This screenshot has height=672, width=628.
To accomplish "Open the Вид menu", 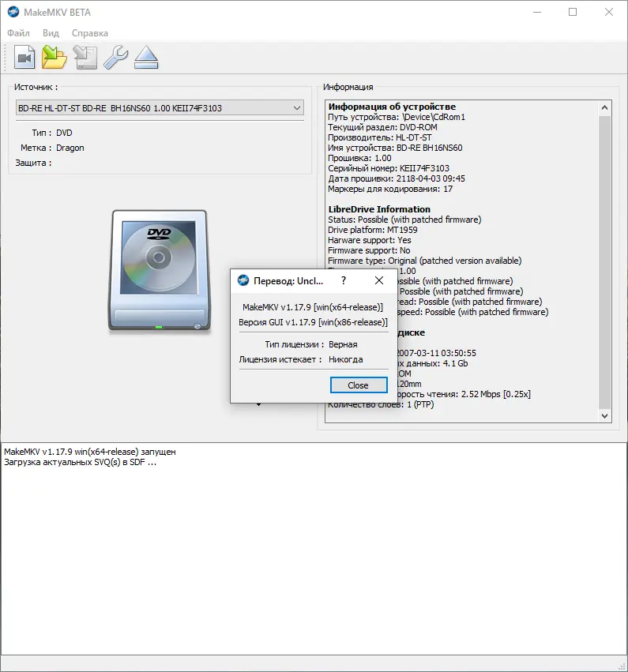I will pos(51,33).
